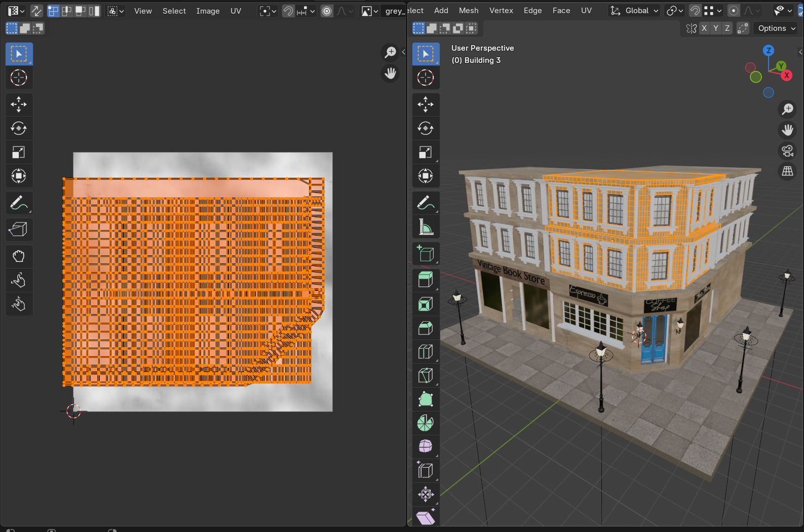Select the Measure tool in the 3D viewport
Viewport: 804px width, 532px height.
coord(426,227)
